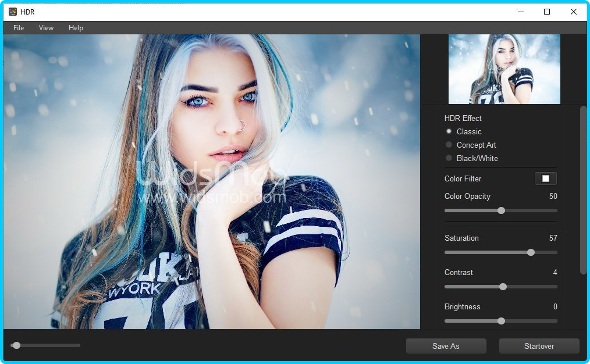
Task: Click the zoom slider handle below the photo
Action: pyautogui.click(x=16, y=345)
